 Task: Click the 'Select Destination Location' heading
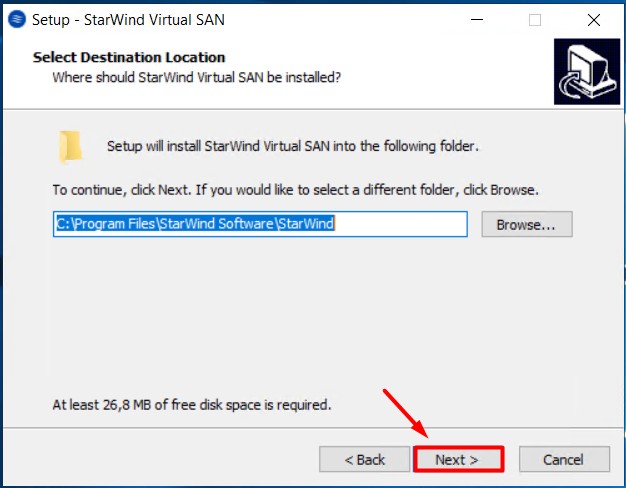click(129, 58)
